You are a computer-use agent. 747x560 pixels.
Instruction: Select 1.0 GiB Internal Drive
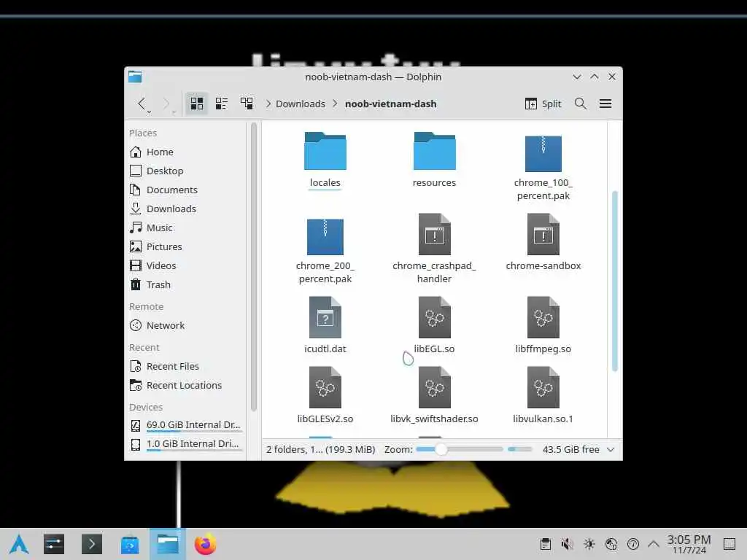pyautogui.click(x=186, y=444)
